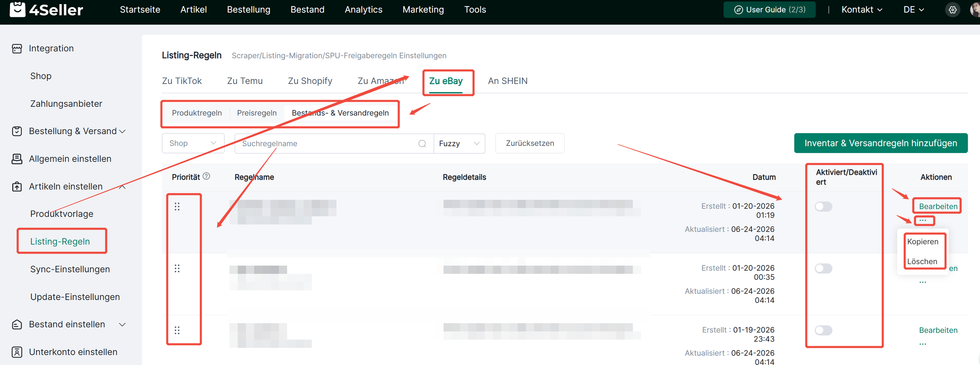Choose Kopieren from the actions popup
Viewport: 980px width, 365px height.
(x=923, y=242)
